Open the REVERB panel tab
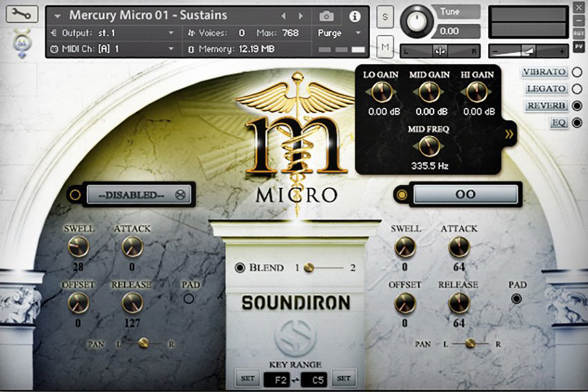Image resolution: width=588 pixels, height=392 pixels. 546,106
